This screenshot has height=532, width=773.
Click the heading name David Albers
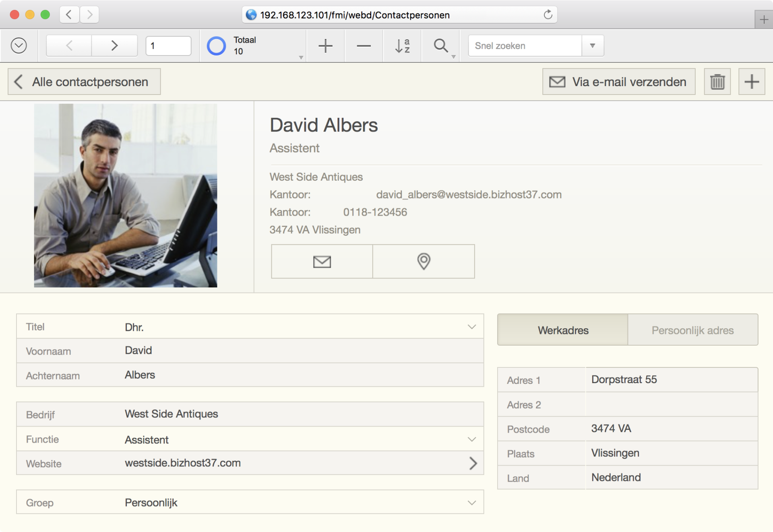click(x=324, y=125)
